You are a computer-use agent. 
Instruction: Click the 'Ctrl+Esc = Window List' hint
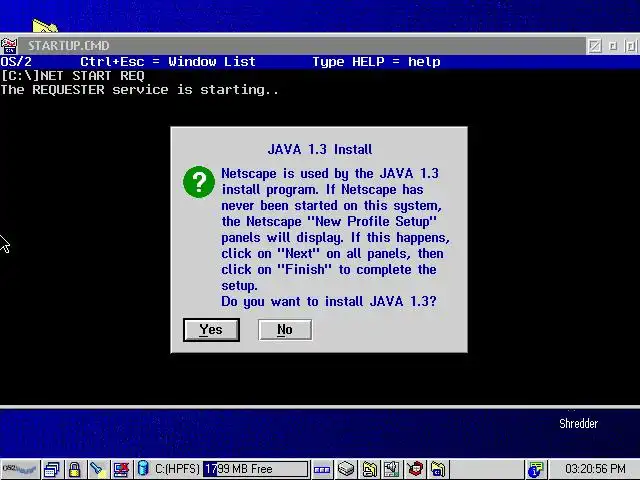pyautogui.click(x=168, y=62)
